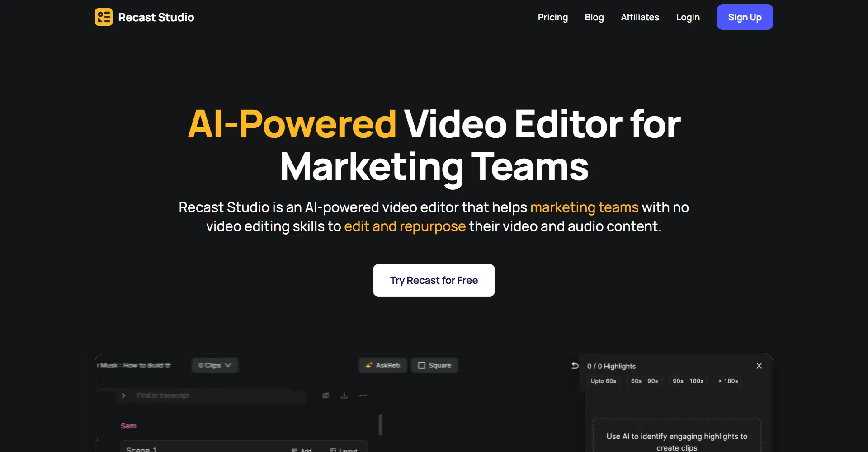Open the 0 Clips dropdown
868x452 pixels.
[215, 365]
